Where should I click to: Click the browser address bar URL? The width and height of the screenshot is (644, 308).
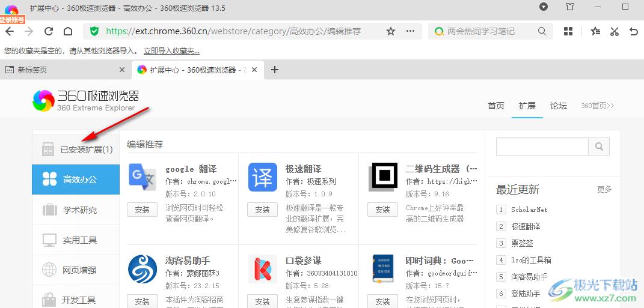(233, 31)
